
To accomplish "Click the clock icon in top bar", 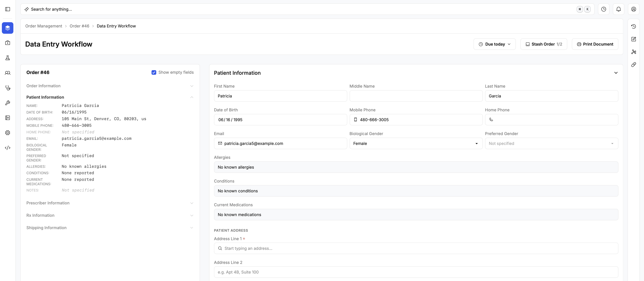I will [604, 9].
